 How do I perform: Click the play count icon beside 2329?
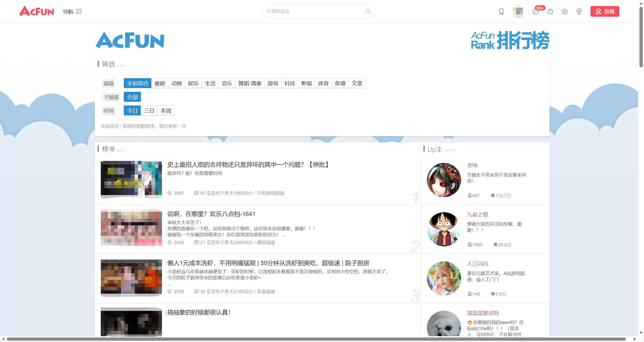170,291
